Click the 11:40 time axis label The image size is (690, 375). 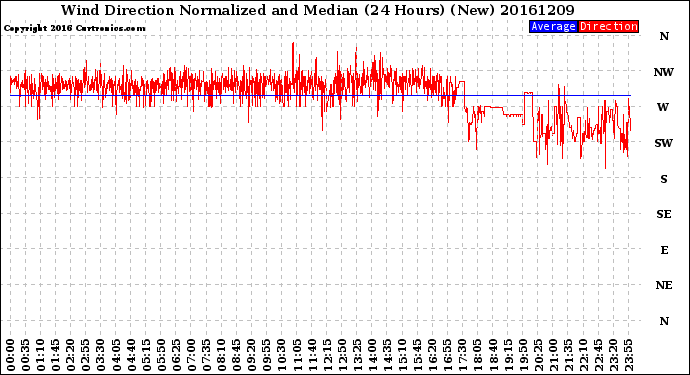312,355
